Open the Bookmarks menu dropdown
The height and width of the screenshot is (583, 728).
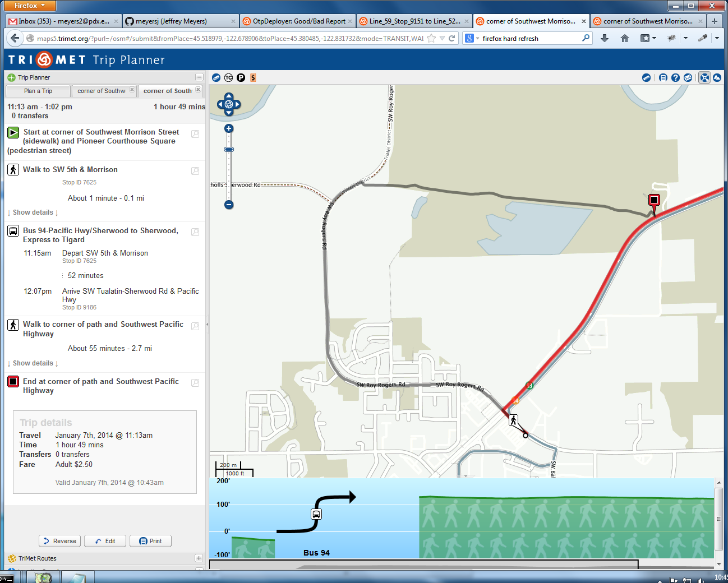coord(648,38)
